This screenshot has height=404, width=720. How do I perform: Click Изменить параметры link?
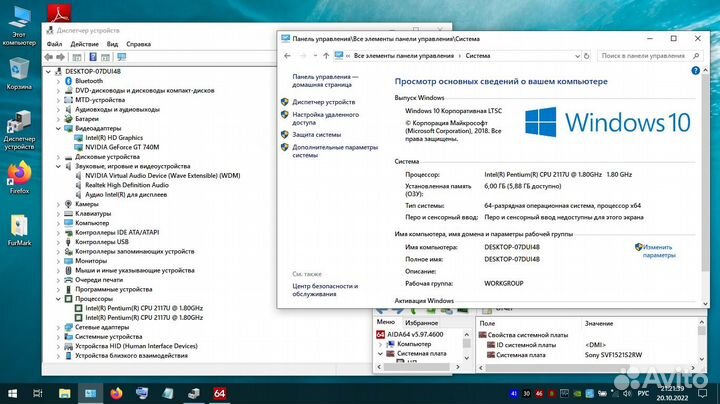coord(658,251)
